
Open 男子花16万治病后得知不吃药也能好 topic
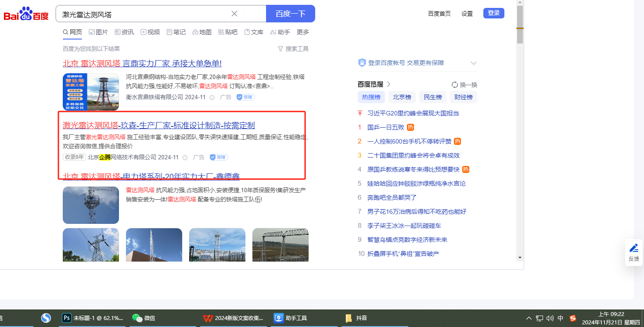click(x=417, y=212)
